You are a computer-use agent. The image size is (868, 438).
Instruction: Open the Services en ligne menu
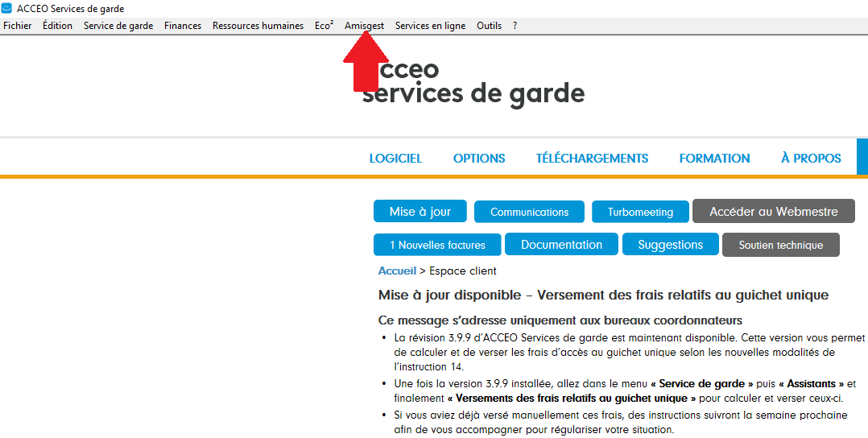point(430,26)
